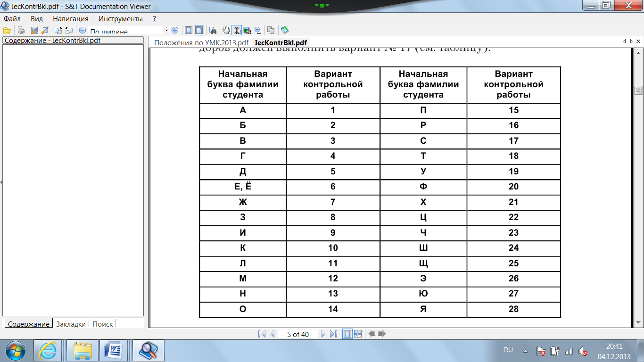The image size is (644, 362).
Task: Click the rotate page counterclockwise icon
Action: click(69, 30)
